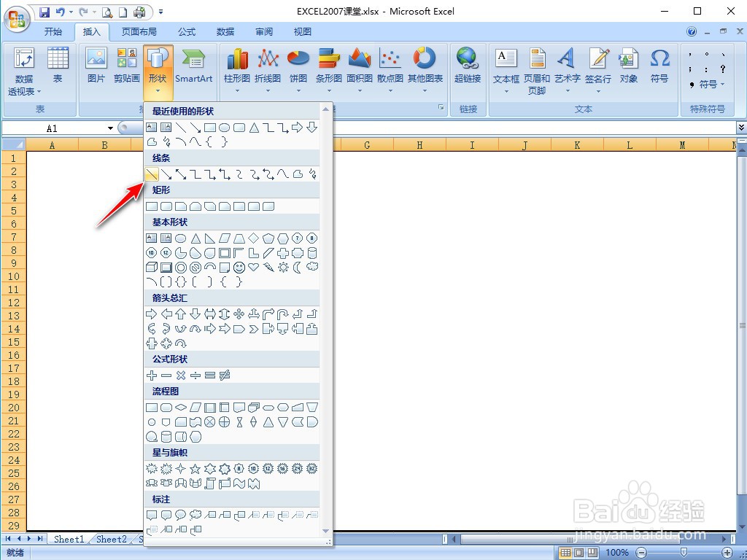Click zoom out minus button
The width and height of the screenshot is (747, 560).
pos(642,553)
